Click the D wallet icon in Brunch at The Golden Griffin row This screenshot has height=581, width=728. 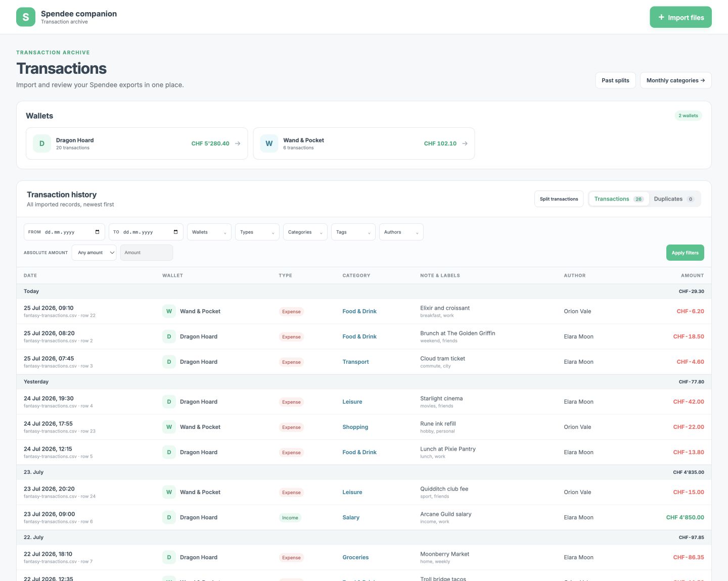point(169,336)
